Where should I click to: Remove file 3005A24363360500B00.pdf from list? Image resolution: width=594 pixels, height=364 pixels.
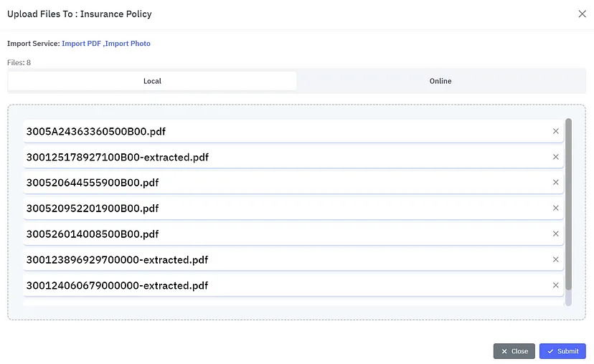click(x=555, y=131)
